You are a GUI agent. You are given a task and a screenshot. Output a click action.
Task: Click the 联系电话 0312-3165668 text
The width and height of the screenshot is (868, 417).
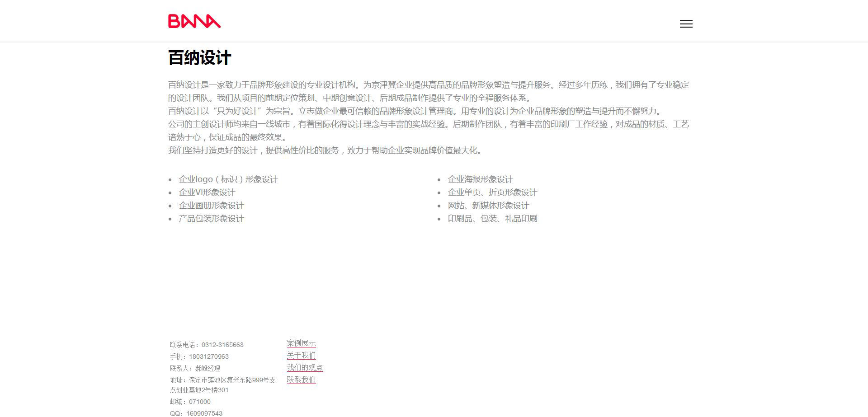[207, 345]
